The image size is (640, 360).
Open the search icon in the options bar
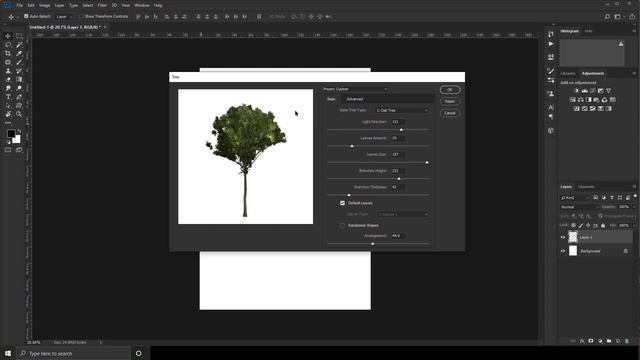click(607, 17)
